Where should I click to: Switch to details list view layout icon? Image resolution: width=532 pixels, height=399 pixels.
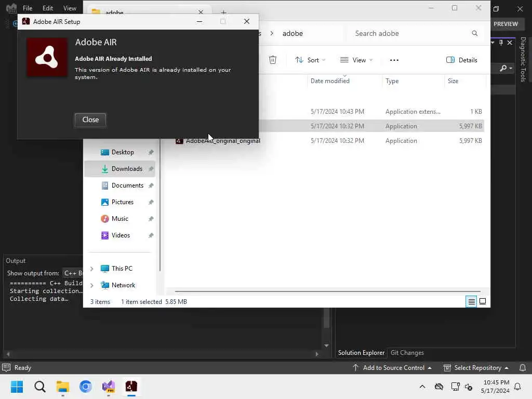471,301
